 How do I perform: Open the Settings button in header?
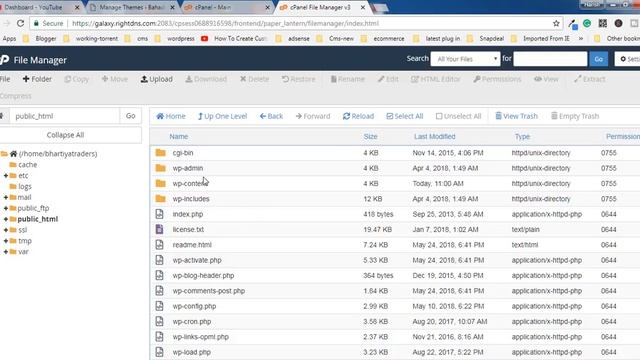pos(628,59)
